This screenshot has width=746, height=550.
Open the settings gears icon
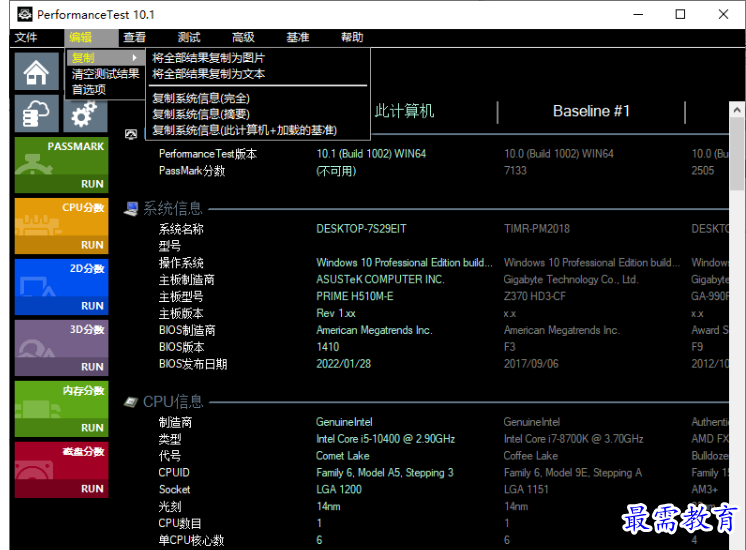point(86,114)
